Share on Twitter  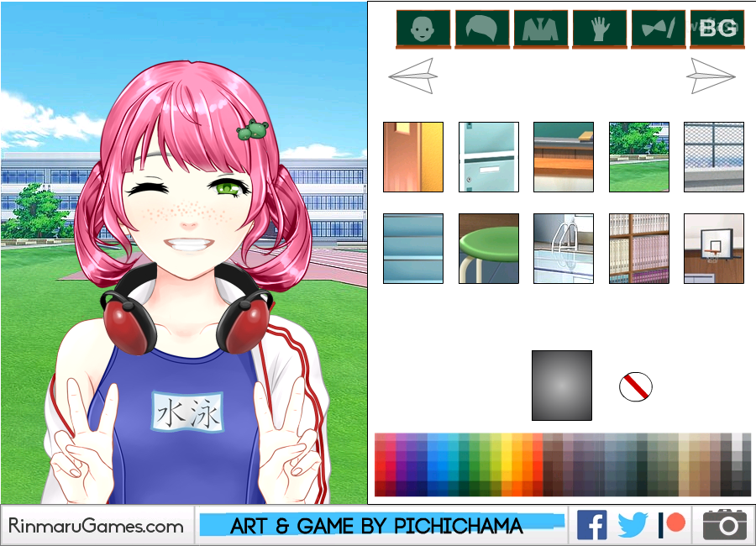pyautogui.click(x=632, y=525)
